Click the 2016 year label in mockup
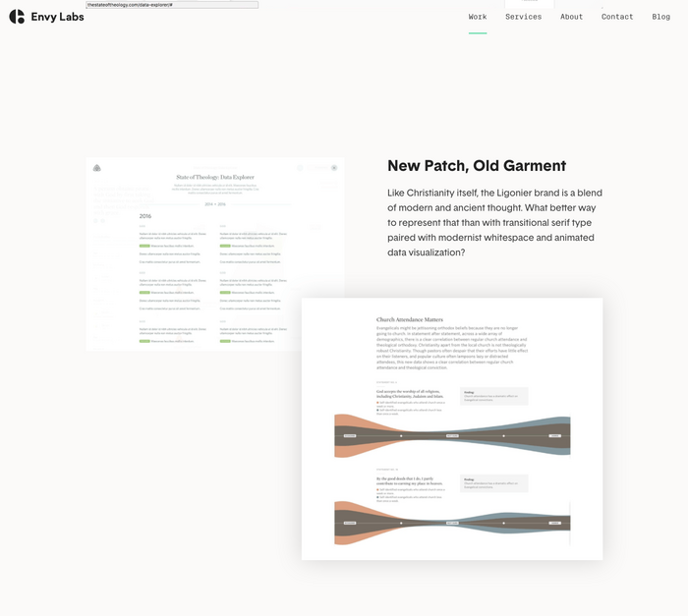 coord(145,216)
